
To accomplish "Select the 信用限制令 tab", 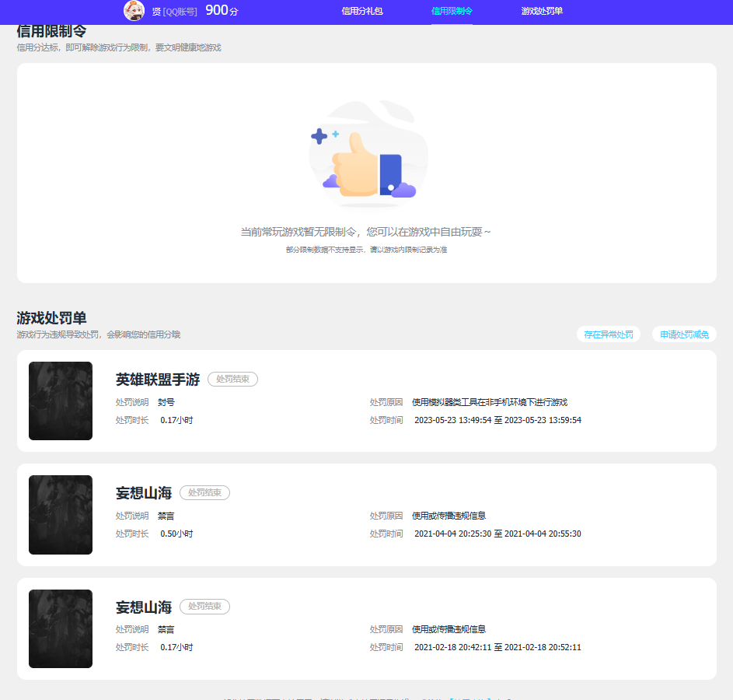I will tap(451, 12).
